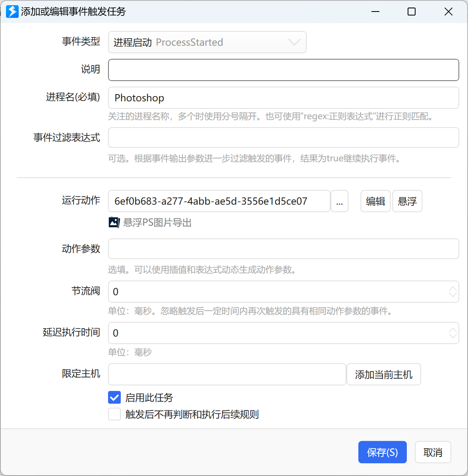
Task: Click the 添加当前主机 button
Action: pyautogui.click(x=384, y=374)
